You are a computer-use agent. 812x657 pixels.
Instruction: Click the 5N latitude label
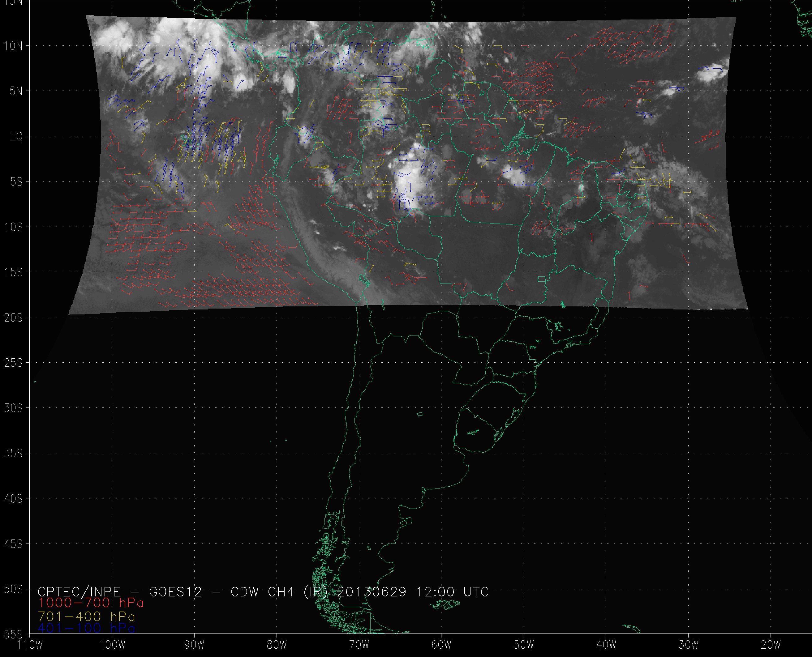[16, 91]
